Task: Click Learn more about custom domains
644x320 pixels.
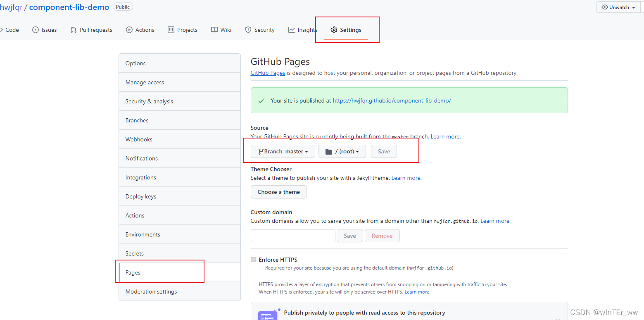Action: 495,221
